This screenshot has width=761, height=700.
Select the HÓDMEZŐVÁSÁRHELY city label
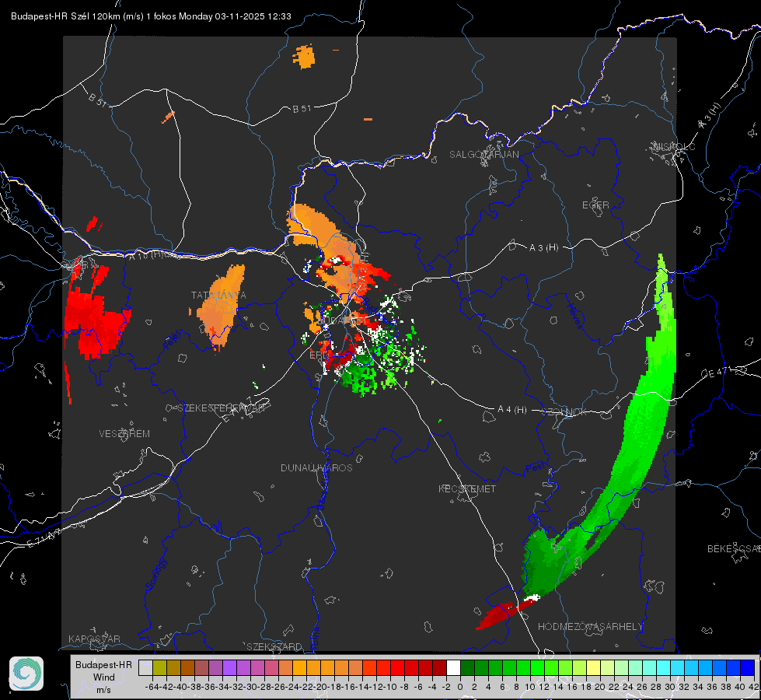point(590,627)
